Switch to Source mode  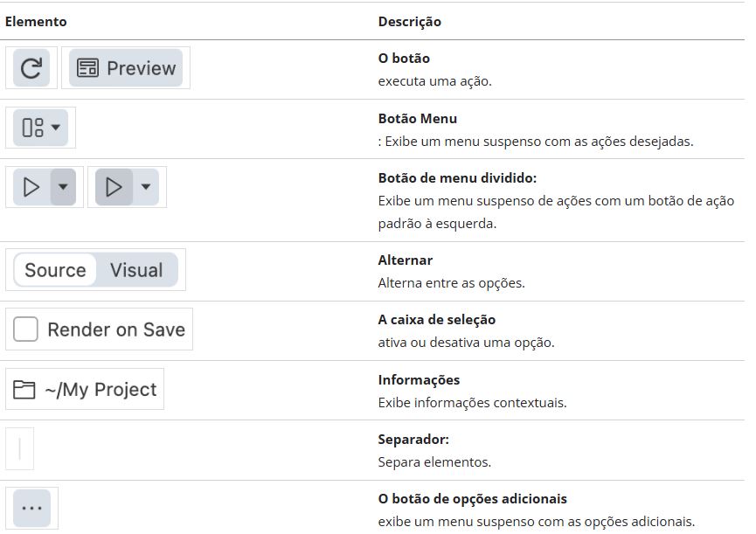[55, 270]
